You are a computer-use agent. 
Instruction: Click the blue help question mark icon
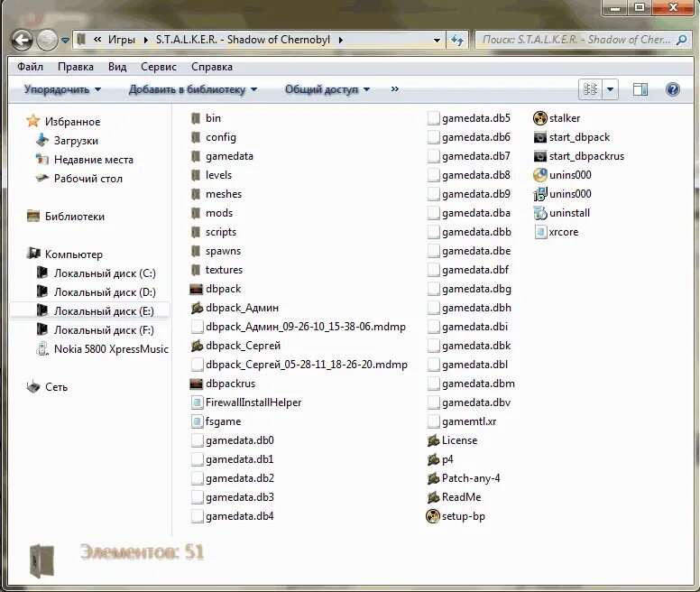(x=672, y=89)
